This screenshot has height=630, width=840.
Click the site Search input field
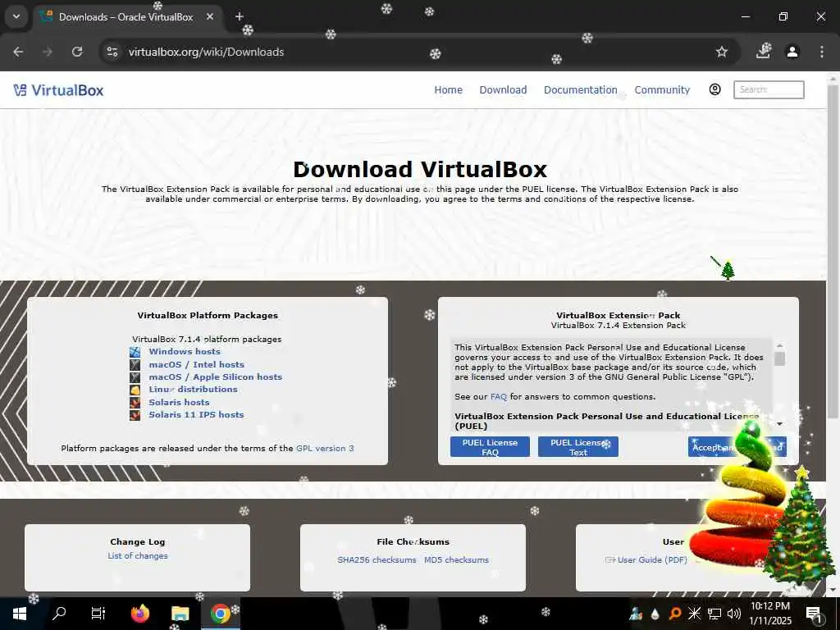[769, 89]
